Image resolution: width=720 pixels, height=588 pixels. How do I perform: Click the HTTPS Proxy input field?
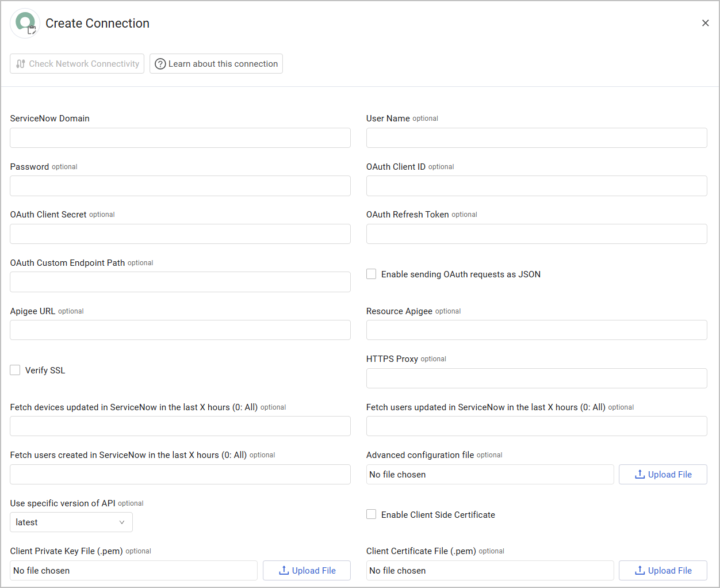pos(537,379)
